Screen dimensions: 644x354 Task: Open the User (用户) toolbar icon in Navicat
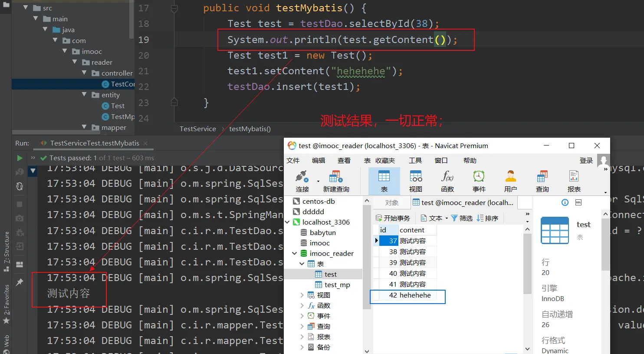pos(511,181)
